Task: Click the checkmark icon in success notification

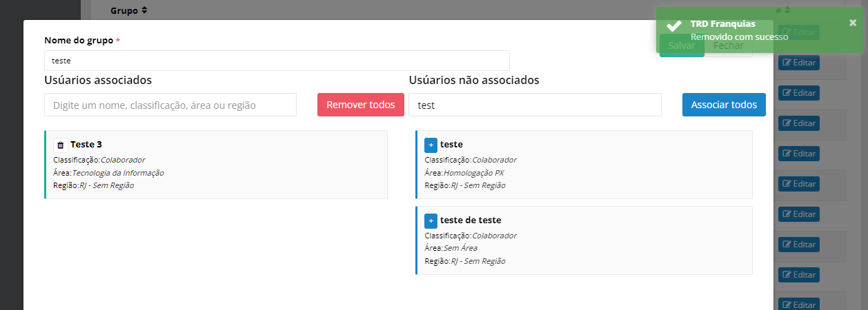Action: pos(673,27)
